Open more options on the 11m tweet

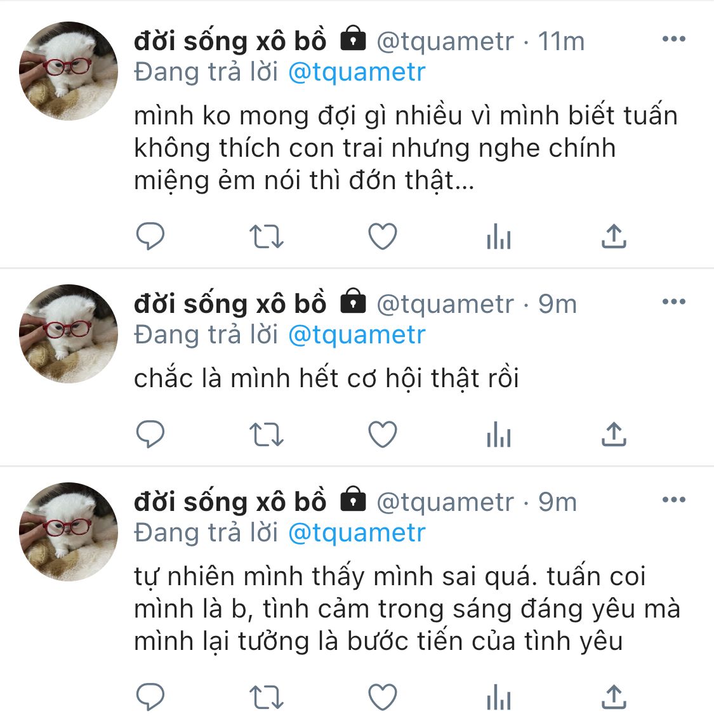coord(673,39)
